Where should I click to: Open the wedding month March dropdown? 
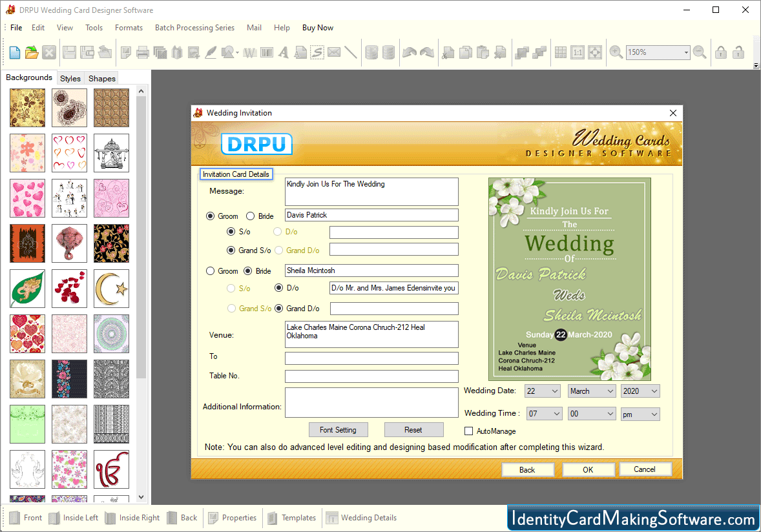click(x=592, y=391)
